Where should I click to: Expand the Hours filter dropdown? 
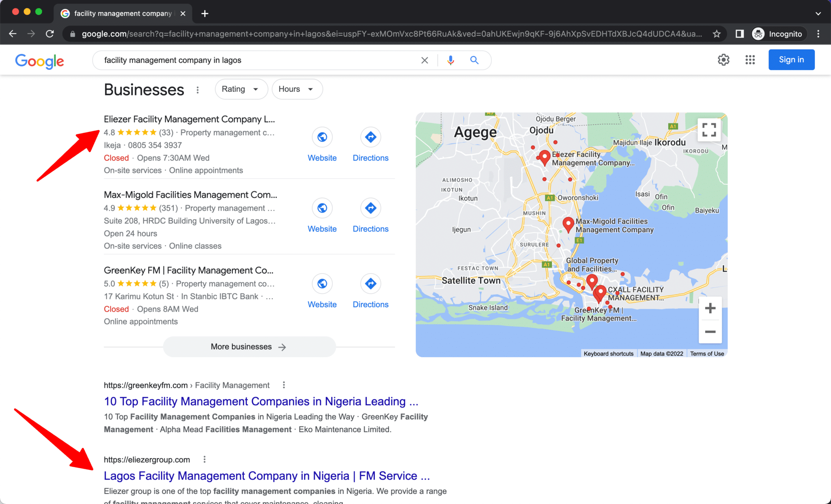(297, 89)
